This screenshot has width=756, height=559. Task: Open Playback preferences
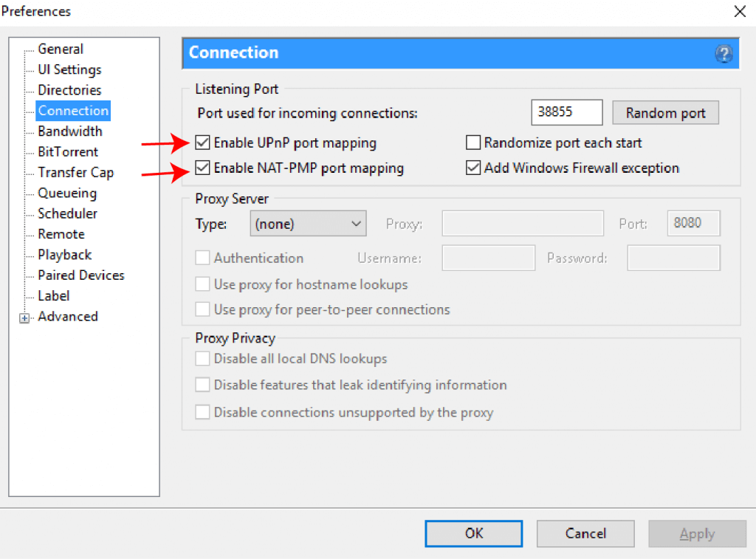click(65, 255)
